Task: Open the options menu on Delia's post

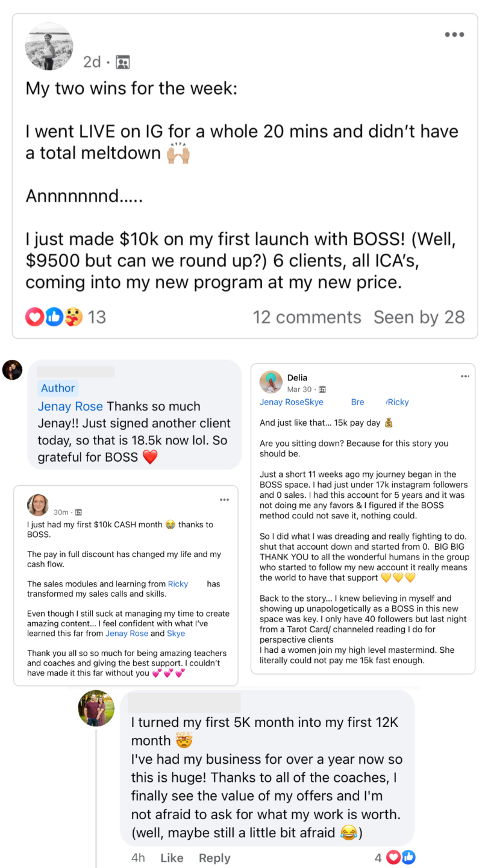Action: 465,377
